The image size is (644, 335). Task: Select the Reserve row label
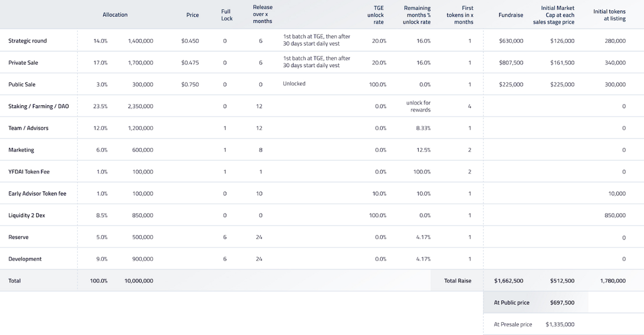pos(18,237)
